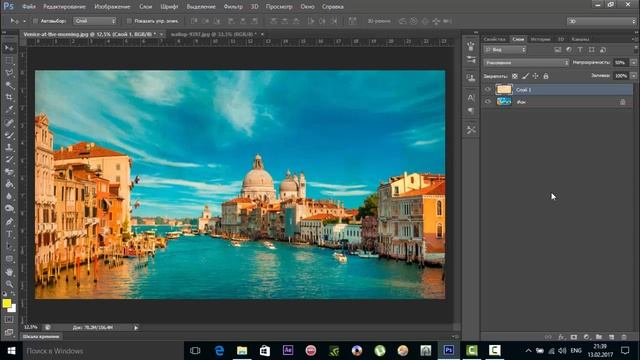
Task: Create new group folder icon
Action: tap(599, 337)
